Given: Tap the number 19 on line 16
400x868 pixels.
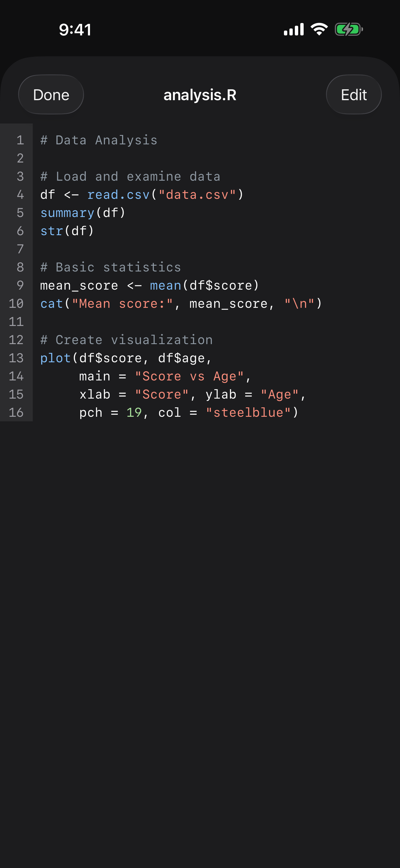Looking at the screenshot, I should (x=133, y=412).
